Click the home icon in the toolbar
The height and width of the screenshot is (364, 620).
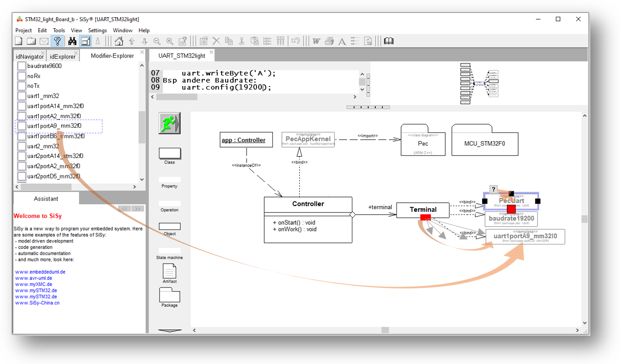point(119,41)
